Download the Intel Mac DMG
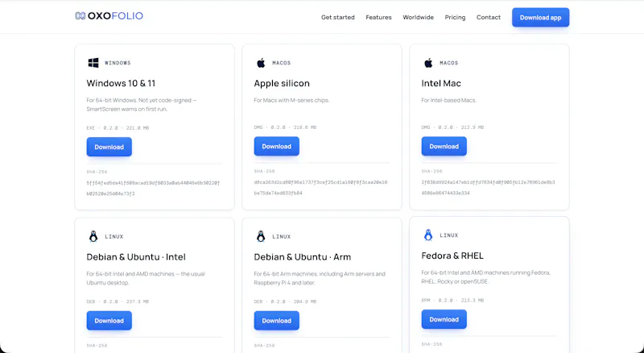The image size is (644, 353). [444, 146]
